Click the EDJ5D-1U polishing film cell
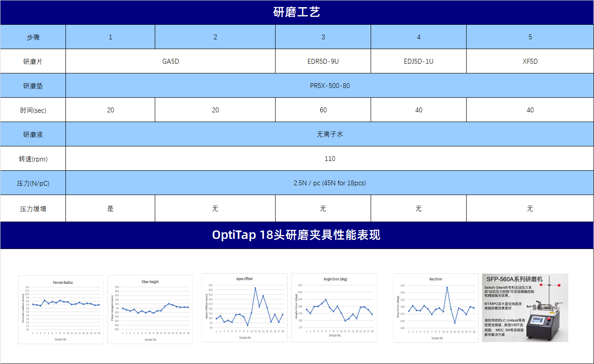 pyautogui.click(x=419, y=61)
